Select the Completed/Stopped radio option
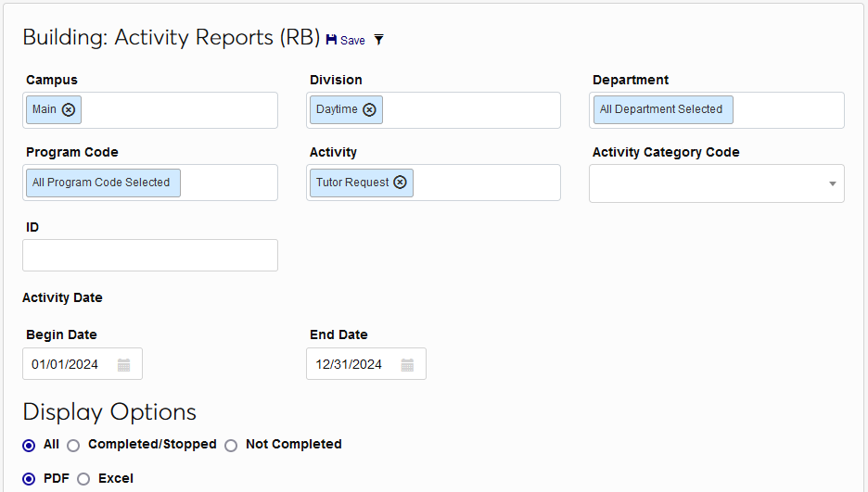The width and height of the screenshot is (868, 492). tap(73, 446)
